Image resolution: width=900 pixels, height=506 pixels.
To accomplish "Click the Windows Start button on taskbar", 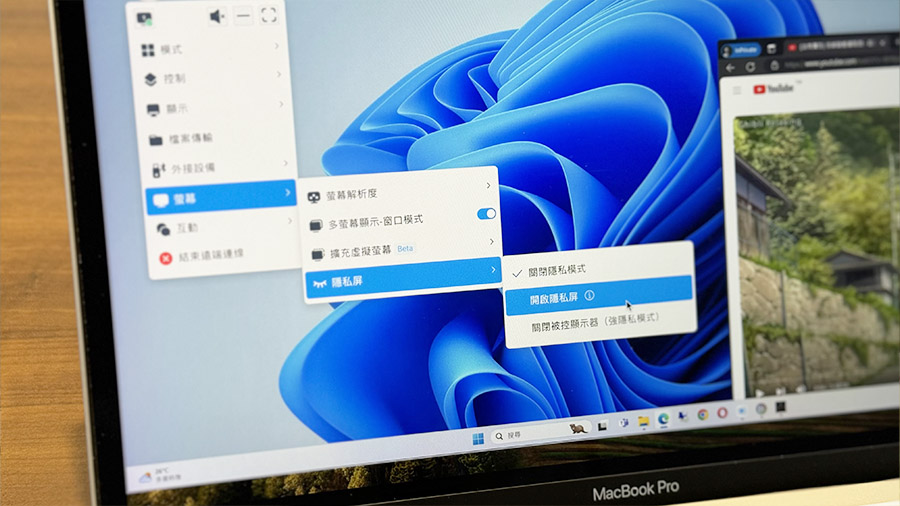I will 478,439.
